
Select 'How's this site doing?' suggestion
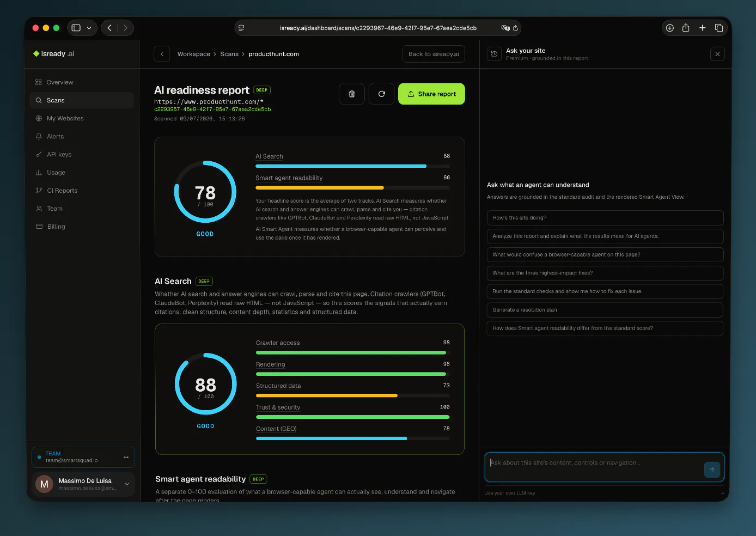pyautogui.click(x=605, y=217)
